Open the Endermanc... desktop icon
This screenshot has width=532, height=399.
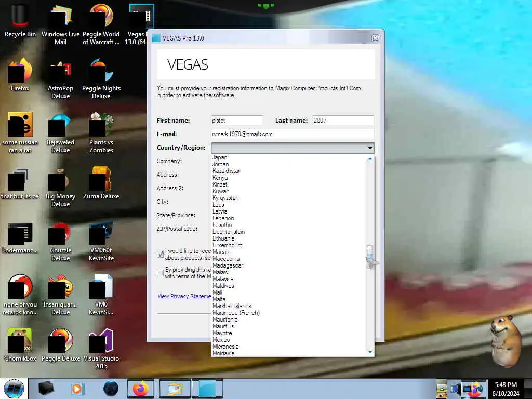pos(20,237)
